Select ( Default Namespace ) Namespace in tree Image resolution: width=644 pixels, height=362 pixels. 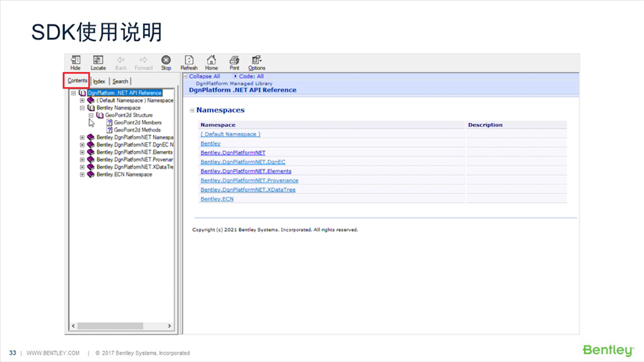coord(135,101)
